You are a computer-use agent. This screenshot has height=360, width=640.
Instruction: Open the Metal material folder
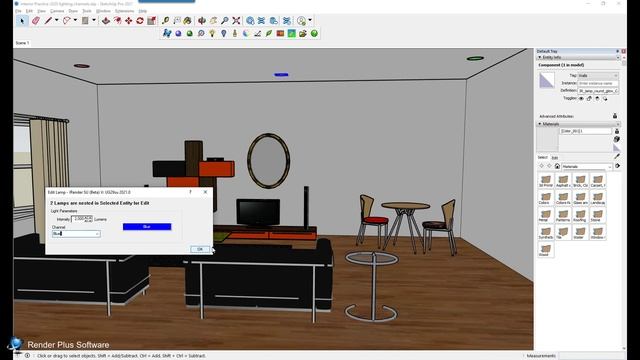pos(546,215)
